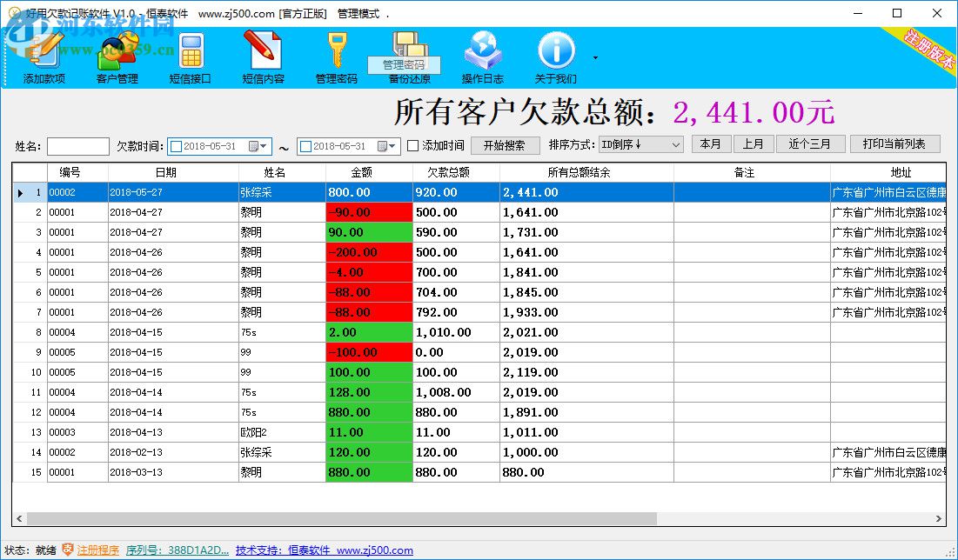Click the 备注 column header
This screenshot has width=958, height=560.
pyautogui.click(x=752, y=173)
